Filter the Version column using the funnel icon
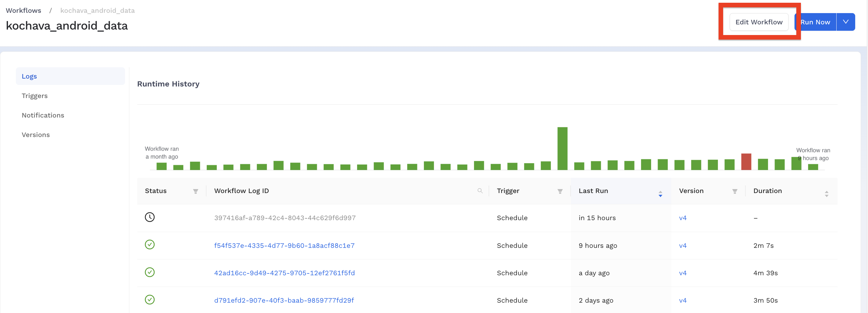The width and height of the screenshot is (868, 313). (x=735, y=191)
